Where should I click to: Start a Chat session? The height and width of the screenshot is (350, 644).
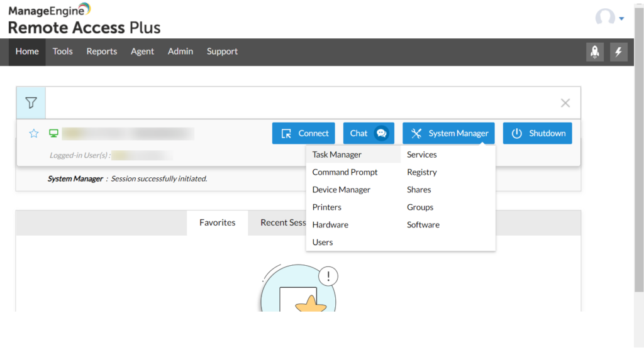point(369,133)
